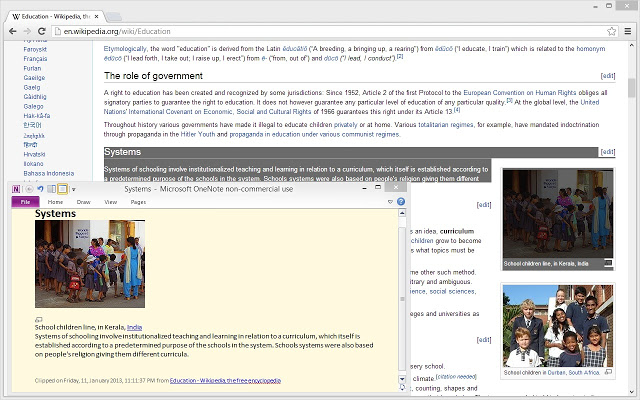
Task: Select Français language in sidebar
Action: tap(35, 59)
